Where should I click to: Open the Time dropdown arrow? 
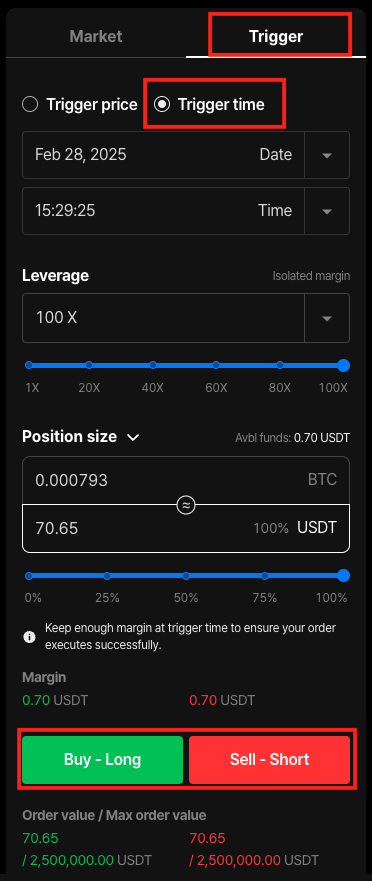(x=327, y=211)
